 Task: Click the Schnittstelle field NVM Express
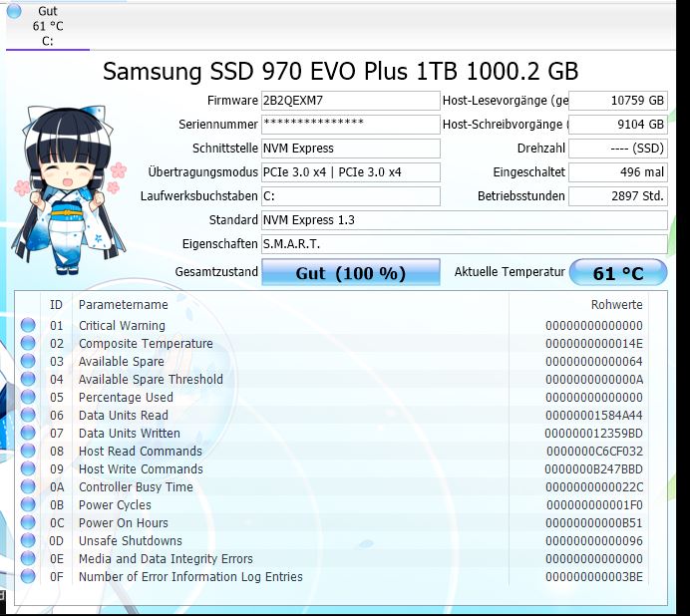(351, 149)
